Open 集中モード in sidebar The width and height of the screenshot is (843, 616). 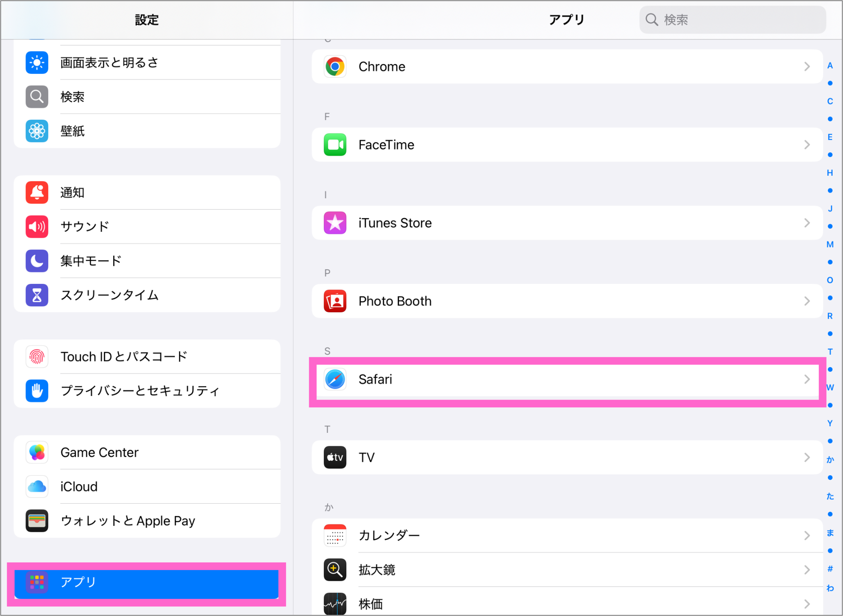point(146,261)
